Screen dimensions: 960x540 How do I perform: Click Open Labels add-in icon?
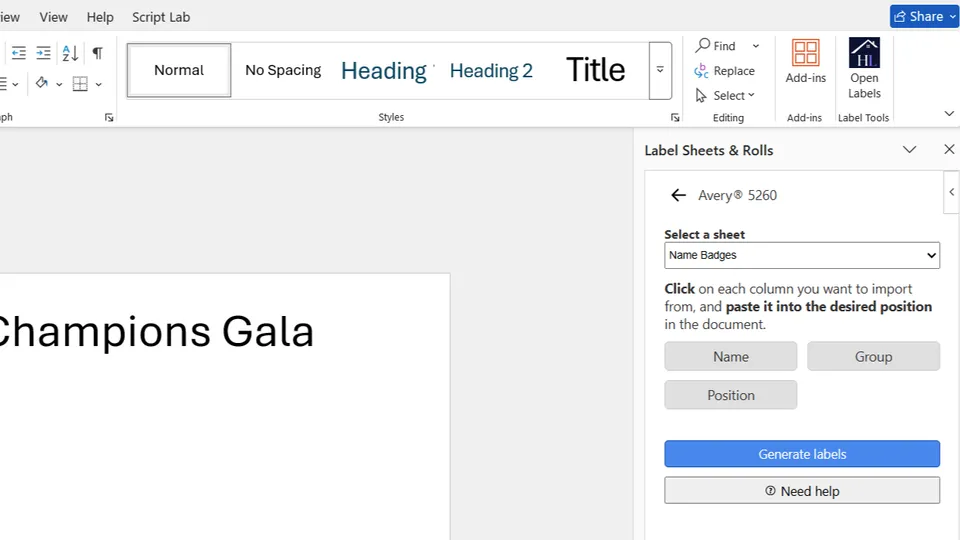click(864, 68)
